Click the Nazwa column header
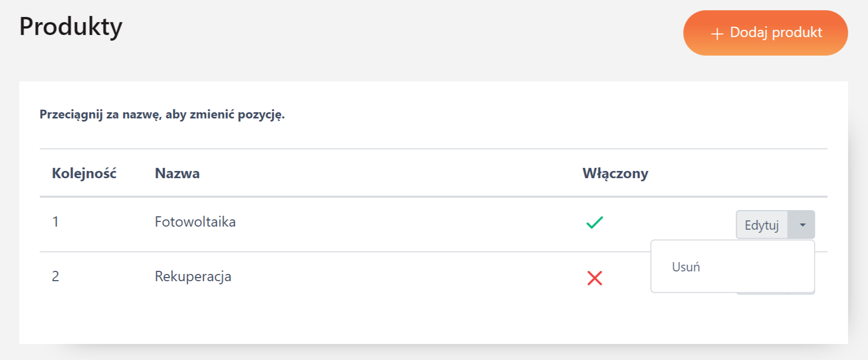Screen dimensions: 868x360 pyautogui.click(x=177, y=173)
